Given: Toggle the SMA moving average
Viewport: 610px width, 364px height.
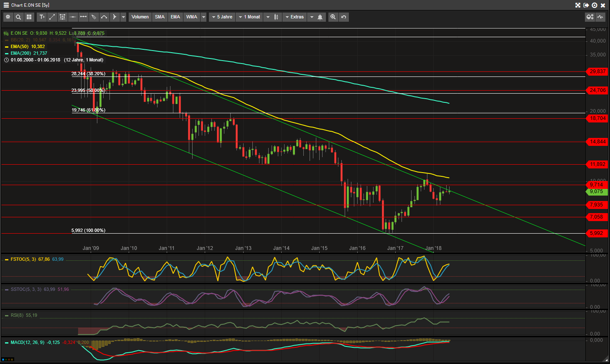Looking at the screenshot, I should tap(160, 17).
